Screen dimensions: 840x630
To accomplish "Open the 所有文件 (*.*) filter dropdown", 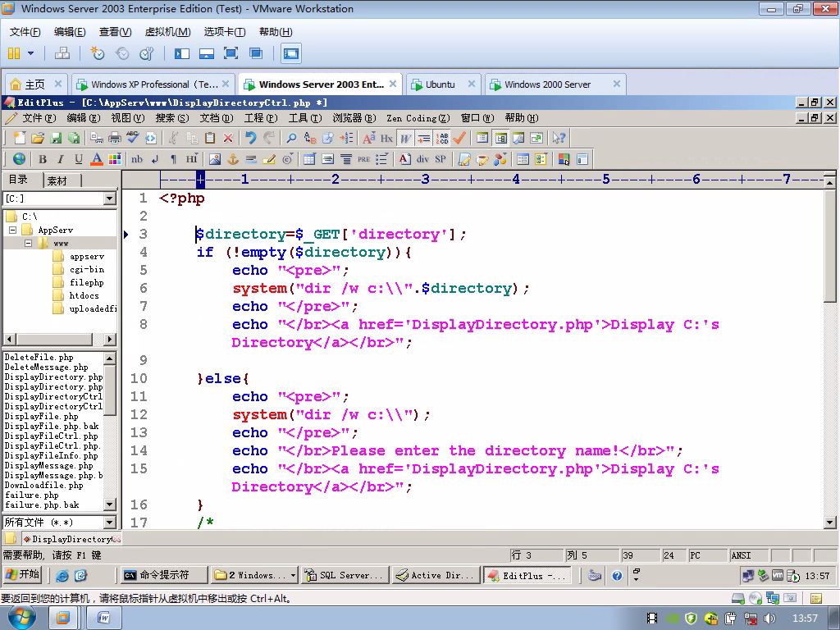I will coord(109,522).
